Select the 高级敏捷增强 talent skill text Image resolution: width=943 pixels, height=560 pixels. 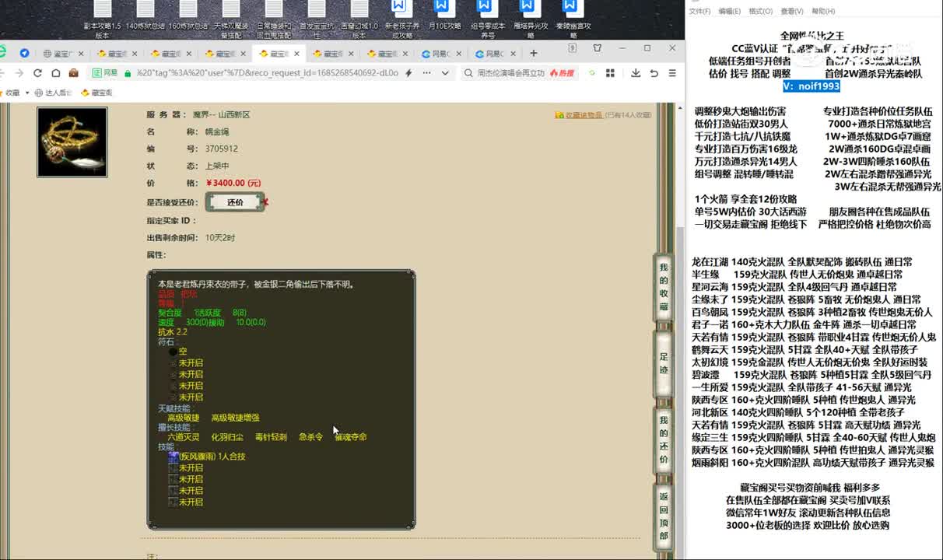(236, 418)
